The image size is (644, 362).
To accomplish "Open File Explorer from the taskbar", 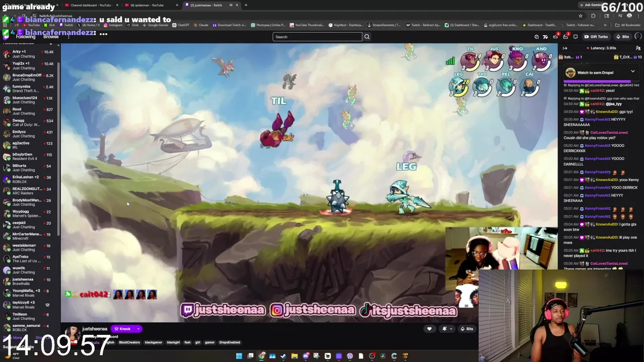I will pos(294,356).
